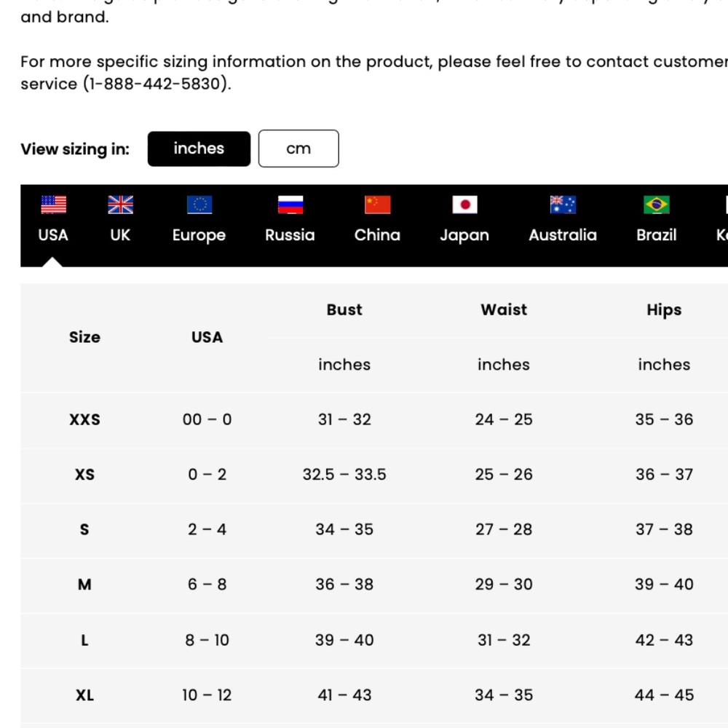Click the Brazil flag icon
The height and width of the screenshot is (728, 728).
click(657, 205)
